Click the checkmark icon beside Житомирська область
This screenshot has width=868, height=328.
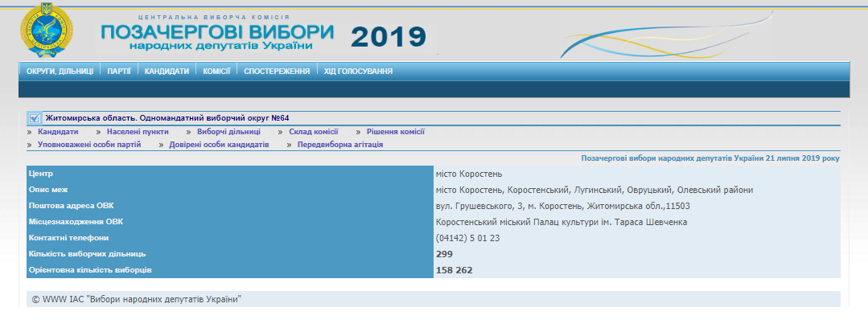pyautogui.click(x=34, y=118)
